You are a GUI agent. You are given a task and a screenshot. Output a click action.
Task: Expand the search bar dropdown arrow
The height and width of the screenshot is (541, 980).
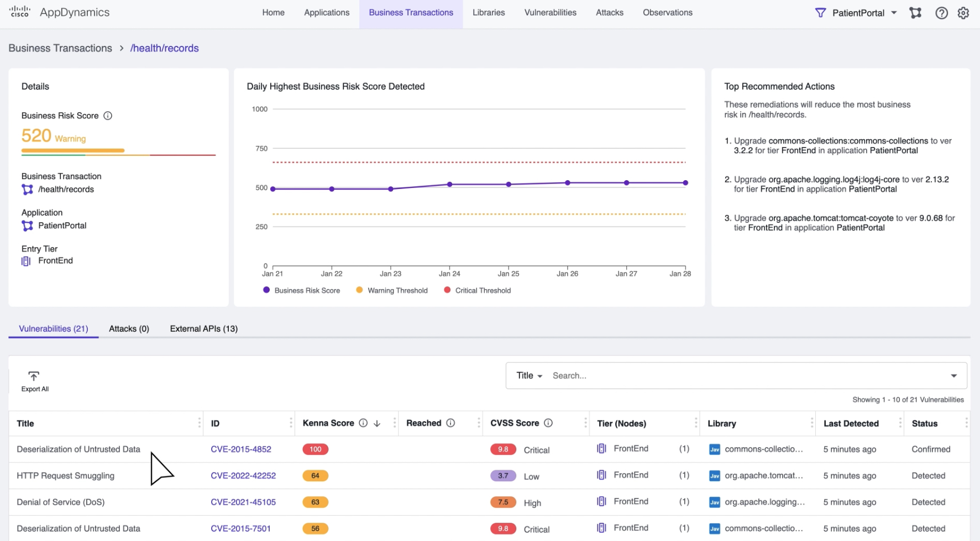953,376
